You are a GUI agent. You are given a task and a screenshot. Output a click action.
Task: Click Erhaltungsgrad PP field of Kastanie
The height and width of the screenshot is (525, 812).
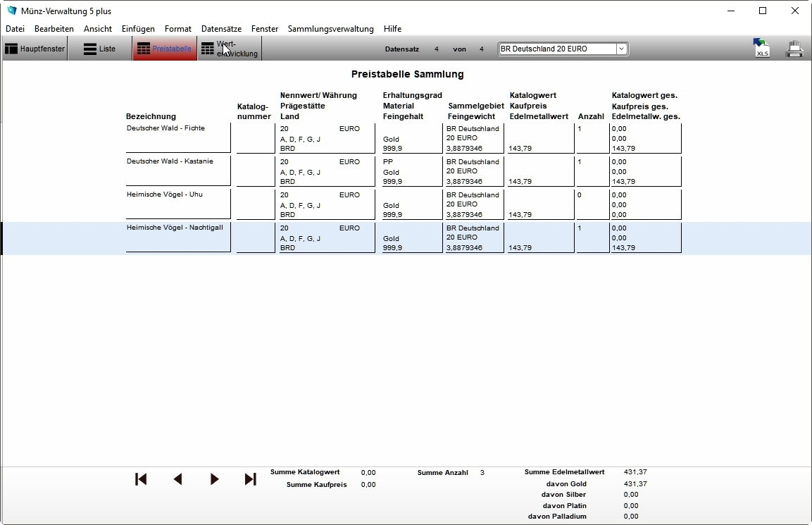point(411,162)
